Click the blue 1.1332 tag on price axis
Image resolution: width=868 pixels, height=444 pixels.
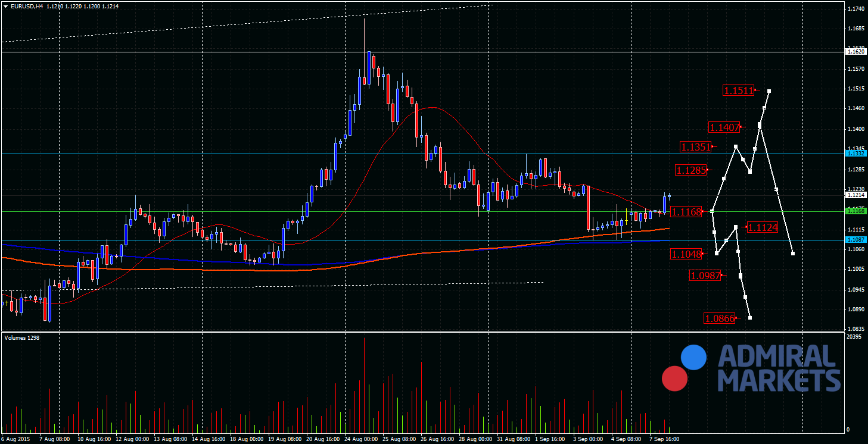856,154
